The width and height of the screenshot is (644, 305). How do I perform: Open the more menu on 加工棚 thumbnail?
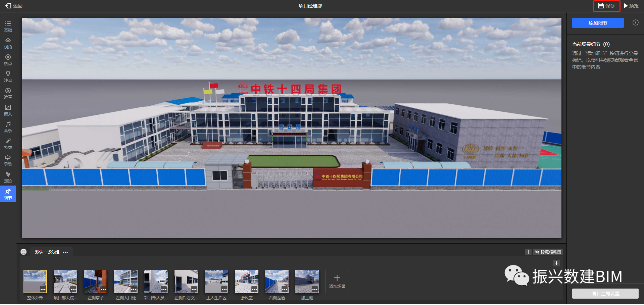[315, 290]
